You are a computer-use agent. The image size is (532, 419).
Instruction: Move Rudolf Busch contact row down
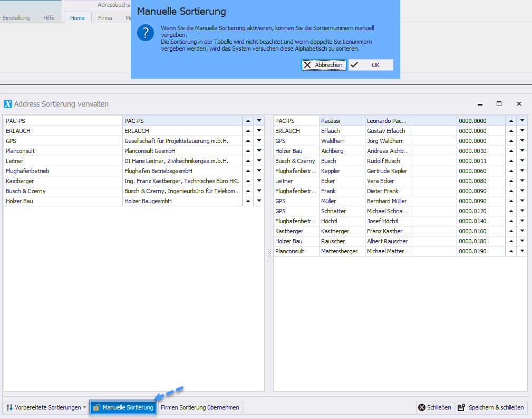click(522, 161)
